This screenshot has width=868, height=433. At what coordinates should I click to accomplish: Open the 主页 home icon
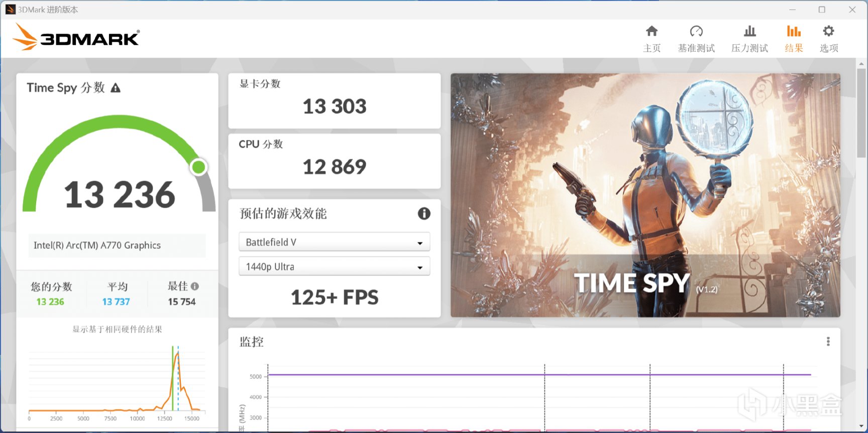(652, 31)
